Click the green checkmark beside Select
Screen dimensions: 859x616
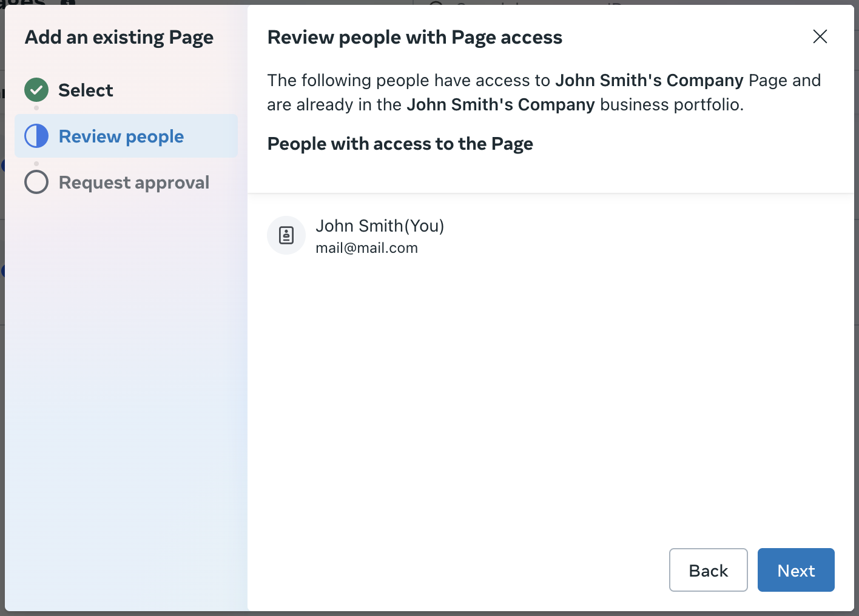tap(36, 90)
